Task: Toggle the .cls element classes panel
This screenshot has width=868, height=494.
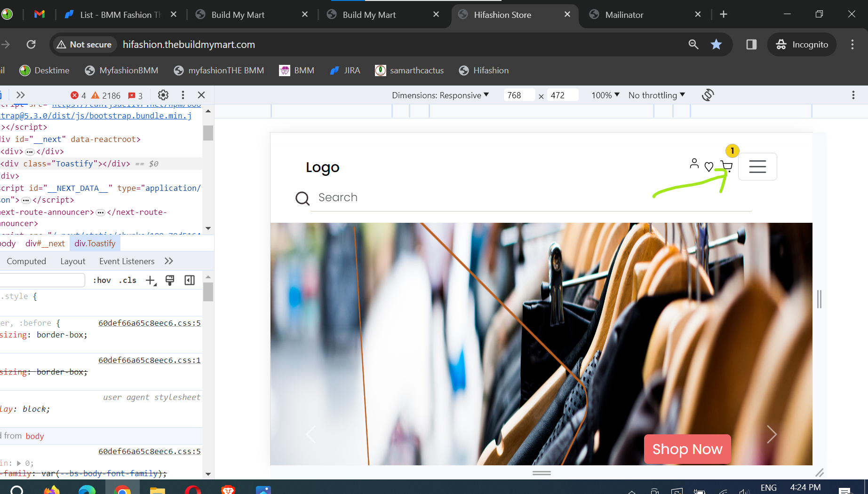Action: [127, 280]
